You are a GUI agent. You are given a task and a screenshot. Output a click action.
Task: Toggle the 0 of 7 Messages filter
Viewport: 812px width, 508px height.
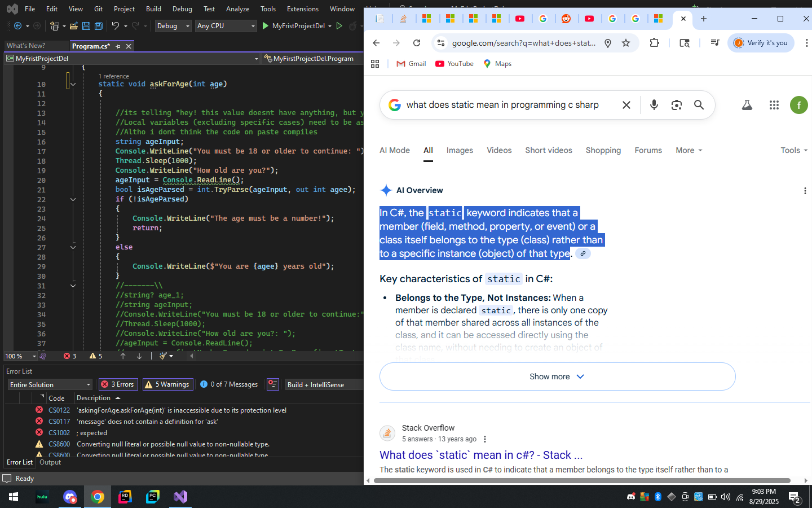230,384
